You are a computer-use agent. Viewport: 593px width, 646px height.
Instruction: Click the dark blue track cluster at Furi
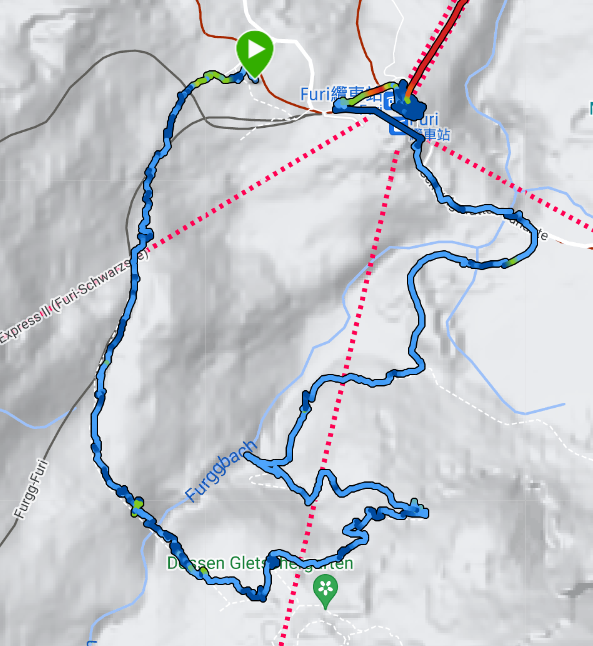(x=408, y=105)
